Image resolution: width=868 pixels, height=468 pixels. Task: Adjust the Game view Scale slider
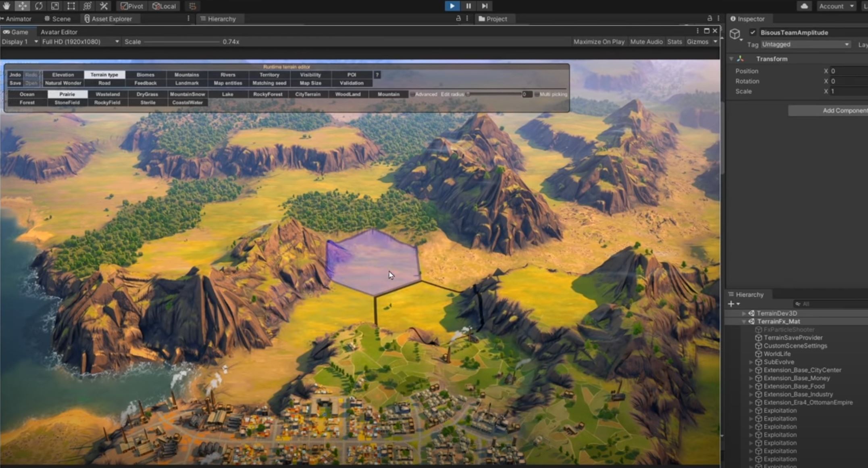(x=182, y=42)
